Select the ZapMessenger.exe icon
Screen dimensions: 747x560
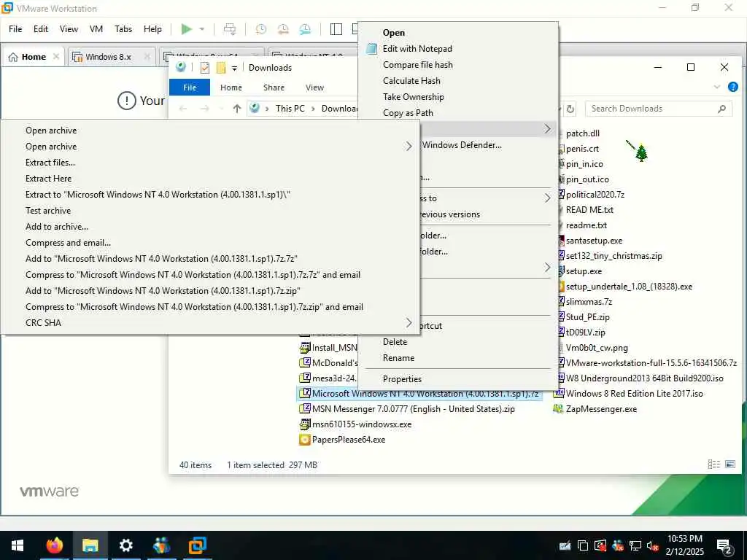(558, 408)
